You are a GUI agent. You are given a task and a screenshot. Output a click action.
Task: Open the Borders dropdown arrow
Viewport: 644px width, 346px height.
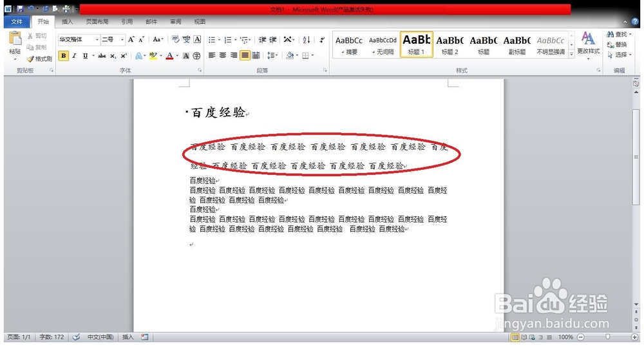point(312,55)
